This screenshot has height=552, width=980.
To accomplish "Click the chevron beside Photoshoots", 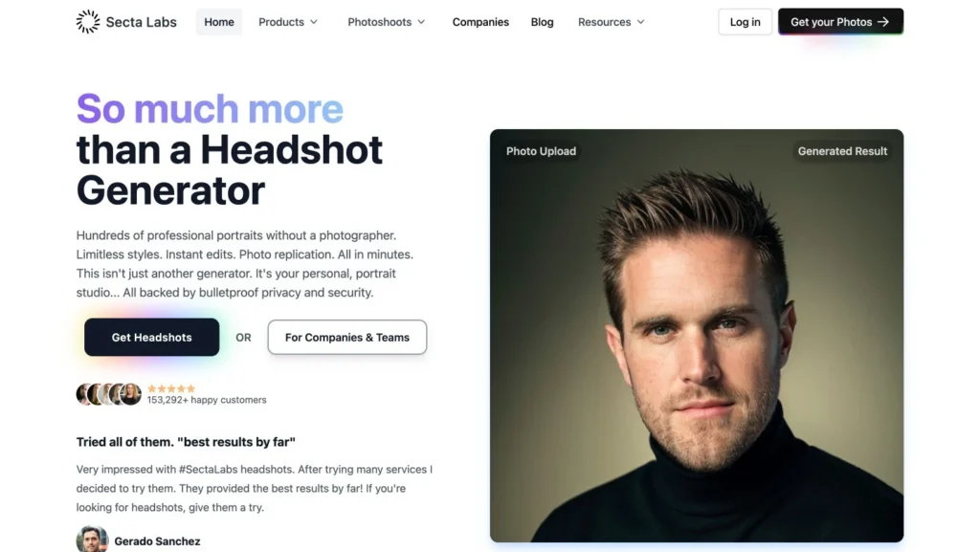I will (421, 22).
